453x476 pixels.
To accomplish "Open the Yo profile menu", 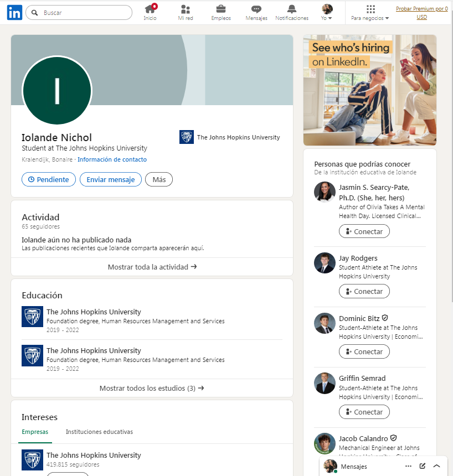I will click(327, 12).
